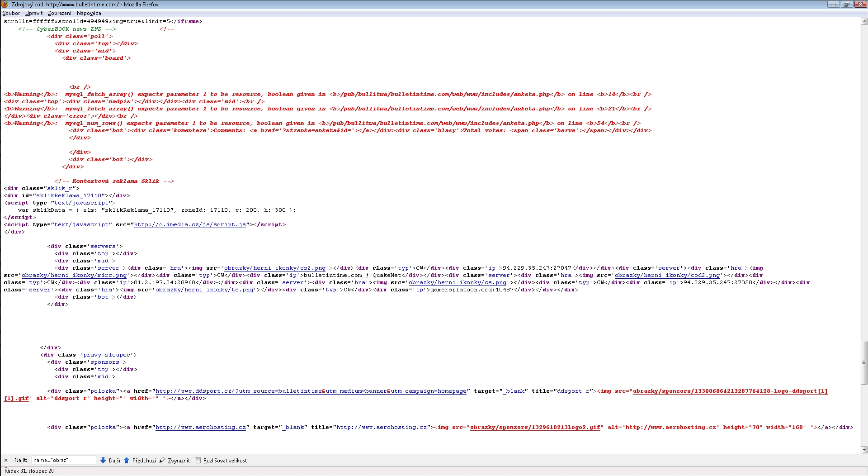Click the 'Kontextová reklama Sklik' comment text
The height and width of the screenshot is (476, 868).
(x=116, y=181)
